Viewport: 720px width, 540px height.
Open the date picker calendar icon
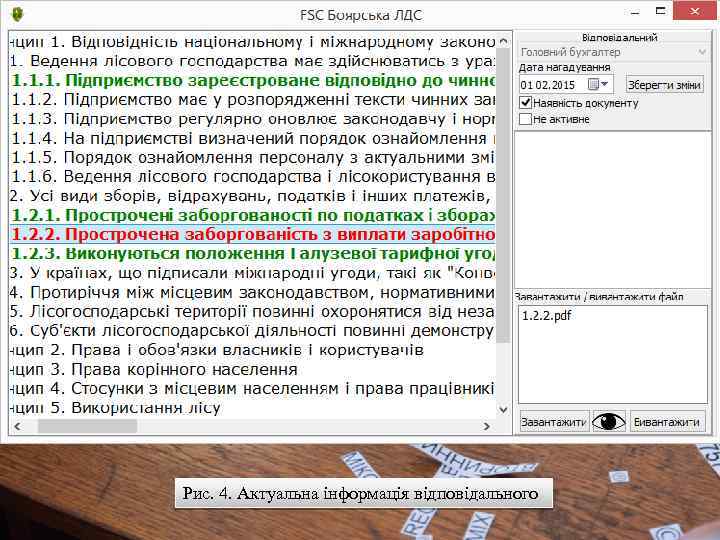(598, 84)
